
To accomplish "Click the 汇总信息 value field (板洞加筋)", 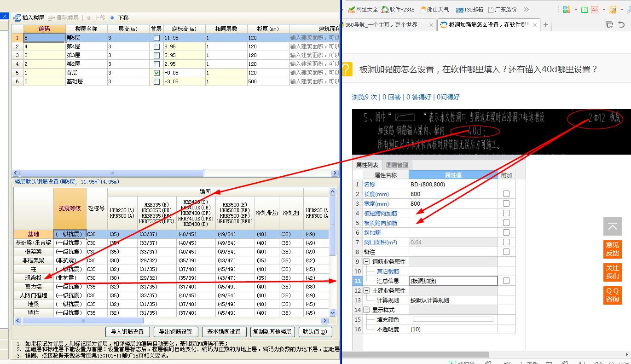I will coord(453,281).
